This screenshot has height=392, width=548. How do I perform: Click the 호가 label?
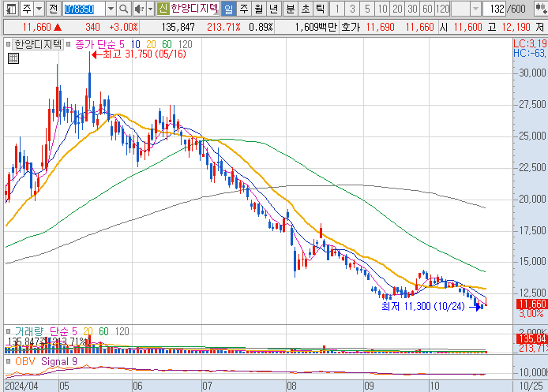coord(350,27)
